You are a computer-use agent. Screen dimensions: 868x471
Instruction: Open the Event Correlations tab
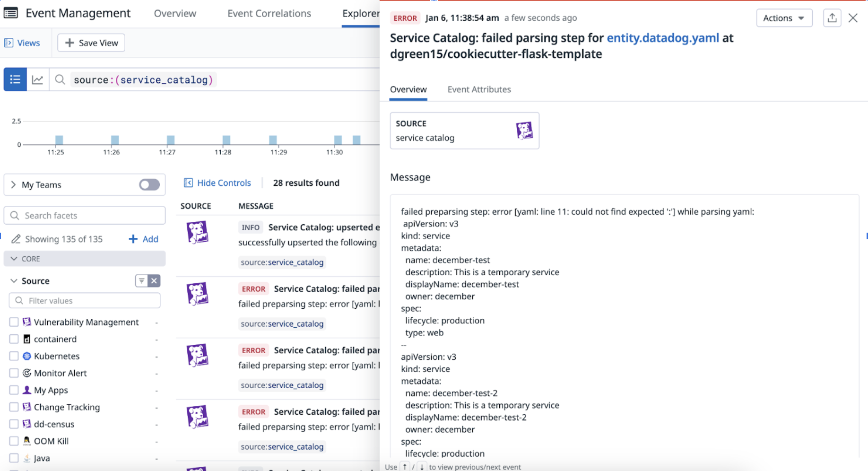(269, 13)
